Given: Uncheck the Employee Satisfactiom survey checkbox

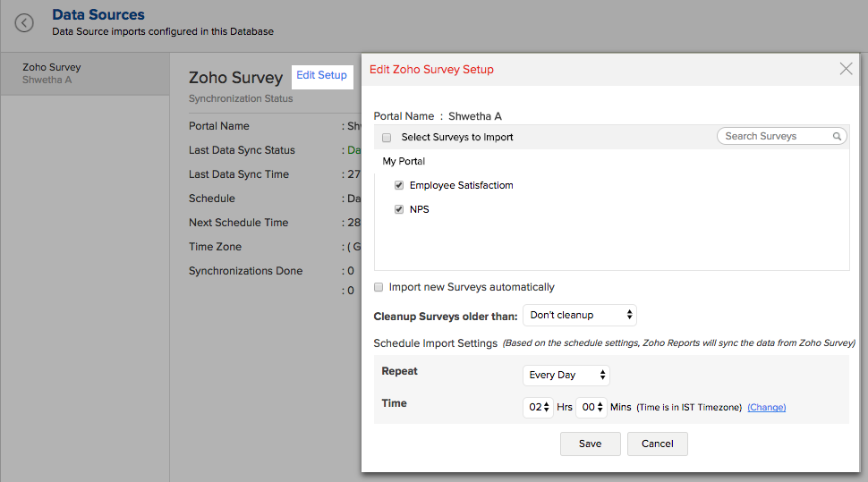Looking at the screenshot, I should (399, 185).
